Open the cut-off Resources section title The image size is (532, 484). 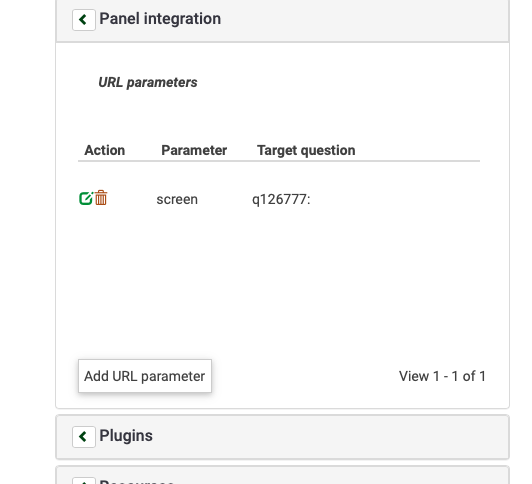coord(136,481)
